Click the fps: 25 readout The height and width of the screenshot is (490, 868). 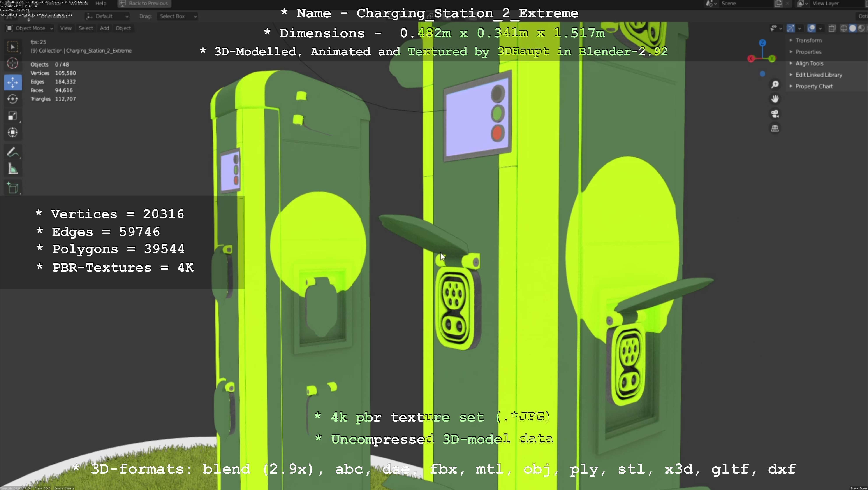coord(38,42)
